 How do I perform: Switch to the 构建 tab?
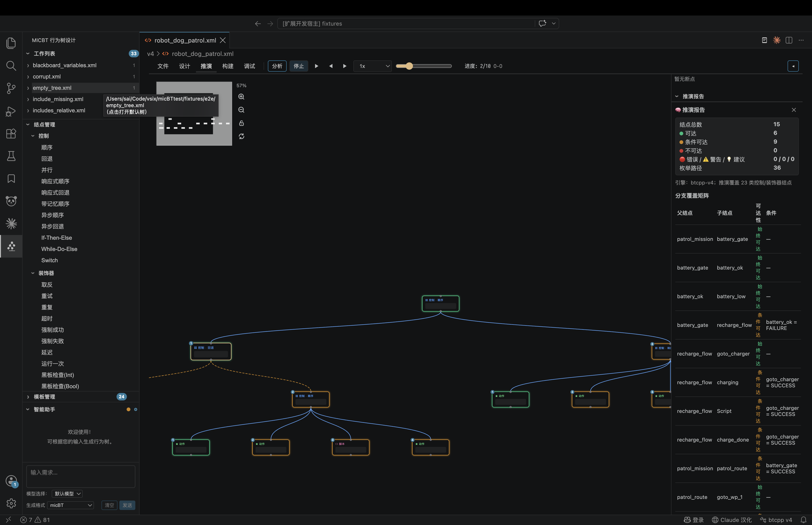point(228,66)
